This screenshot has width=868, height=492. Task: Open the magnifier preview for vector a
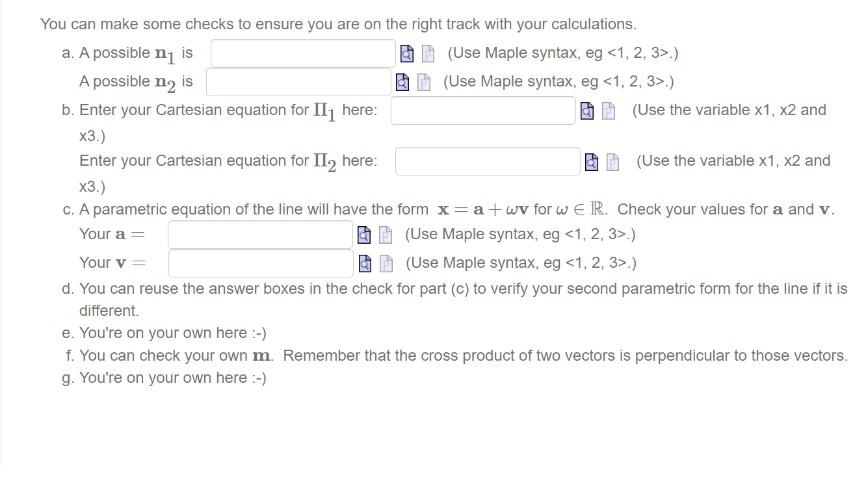(x=364, y=235)
